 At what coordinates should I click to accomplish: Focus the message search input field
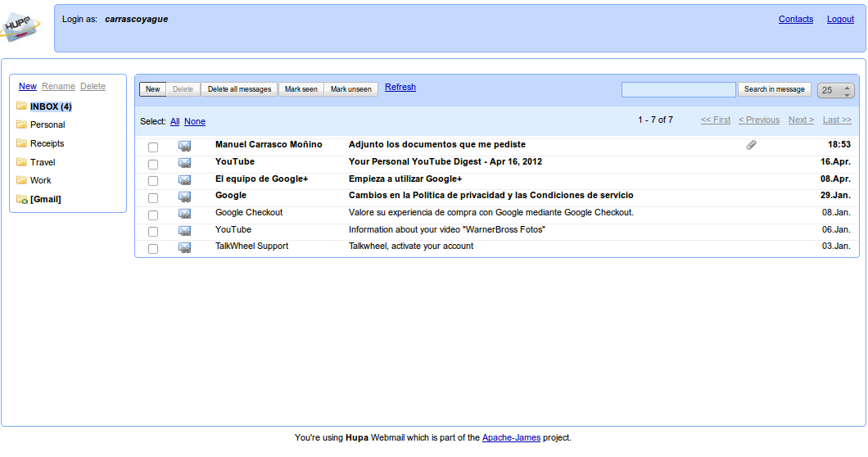(678, 90)
